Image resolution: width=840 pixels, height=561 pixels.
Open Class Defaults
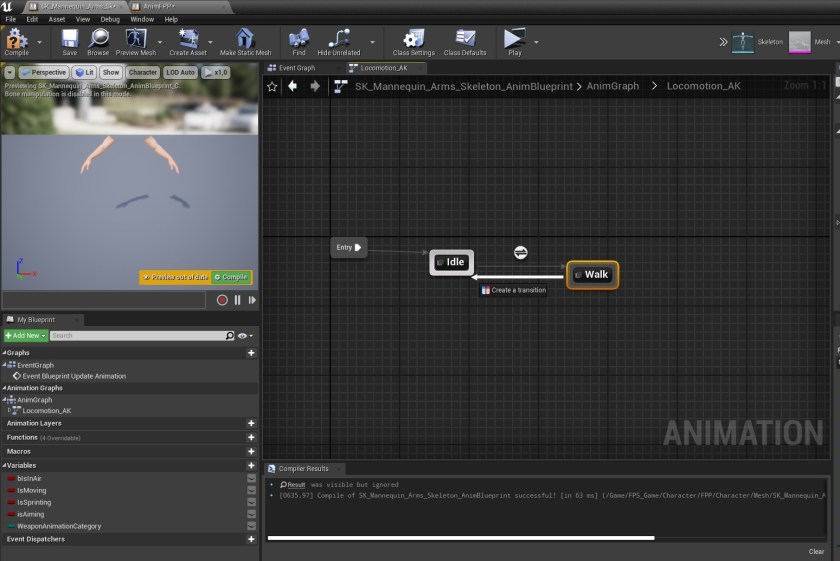[x=465, y=40]
